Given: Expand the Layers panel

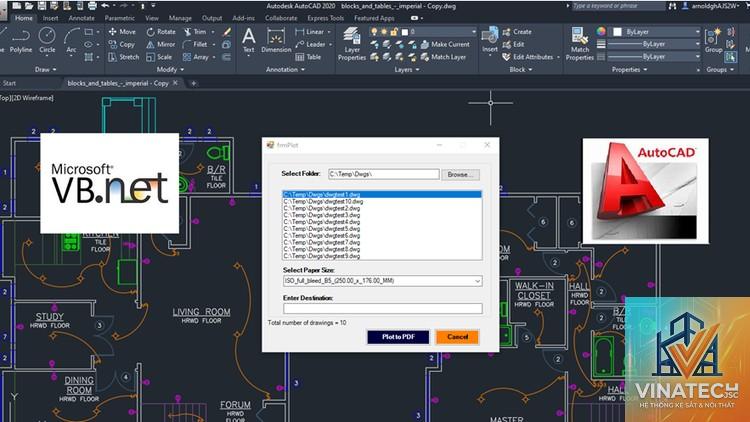Looking at the screenshot, I should (407, 69).
